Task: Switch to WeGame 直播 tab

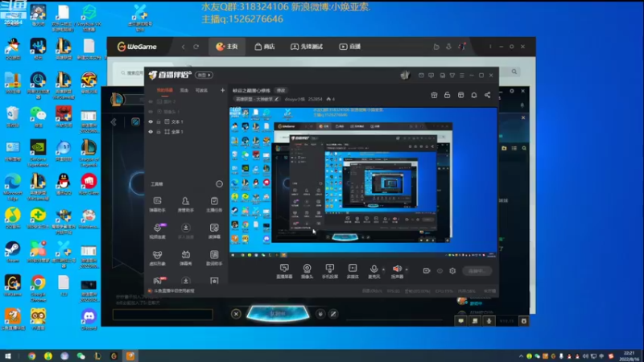Action: [349, 47]
